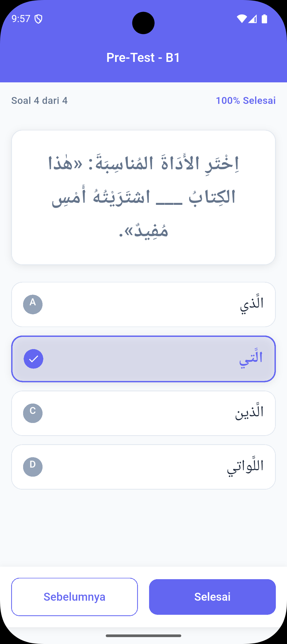This screenshot has width=287, height=644.
Task: Go back with the Sebelumnya button
Action: [x=74, y=597]
